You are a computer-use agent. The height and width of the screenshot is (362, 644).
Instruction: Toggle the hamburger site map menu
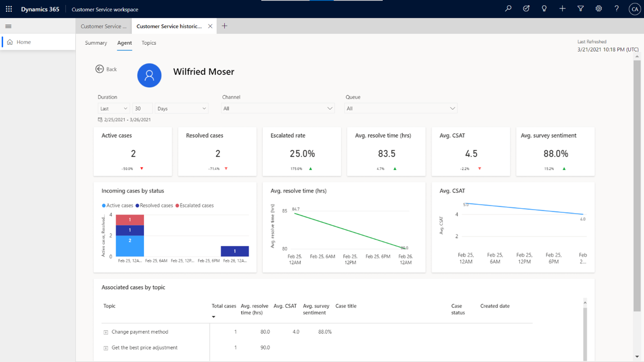coord(8,26)
